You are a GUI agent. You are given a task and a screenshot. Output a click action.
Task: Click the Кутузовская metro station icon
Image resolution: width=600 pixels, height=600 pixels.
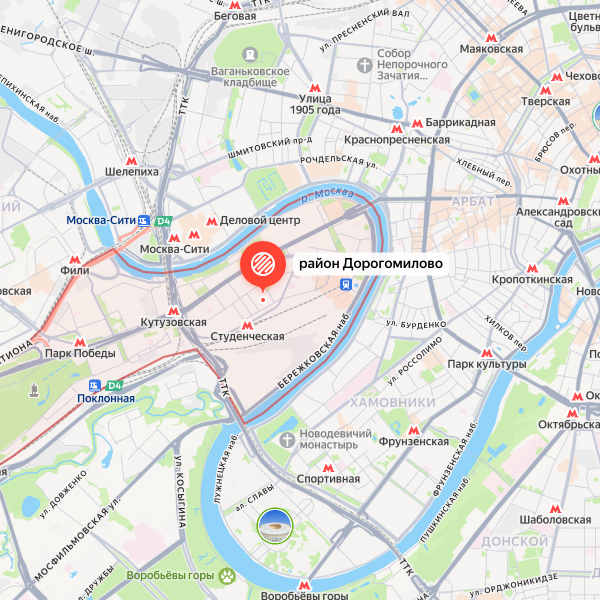coord(173,311)
